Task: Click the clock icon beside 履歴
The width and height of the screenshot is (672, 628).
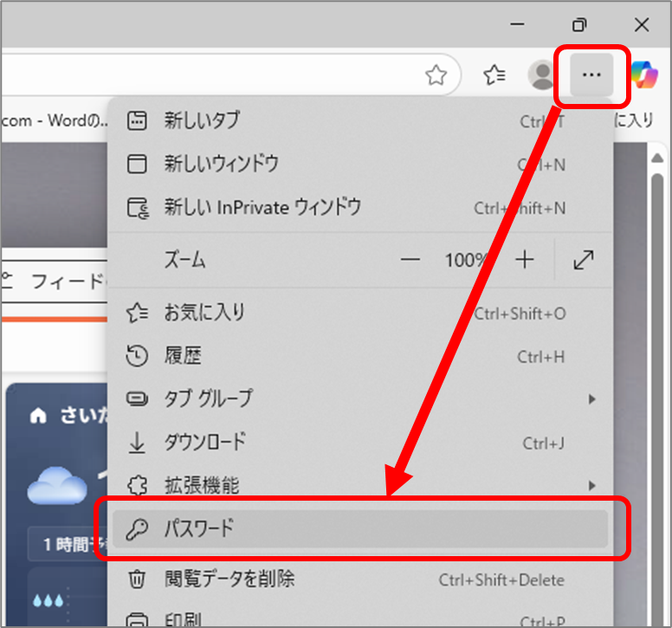Action: pyautogui.click(x=137, y=356)
